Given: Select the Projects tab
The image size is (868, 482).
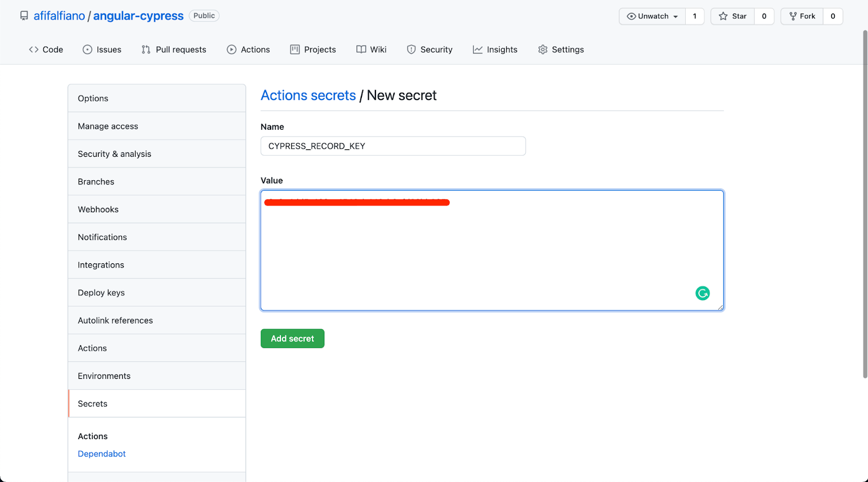Looking at the screenshot, I should (x=313, y=49).
